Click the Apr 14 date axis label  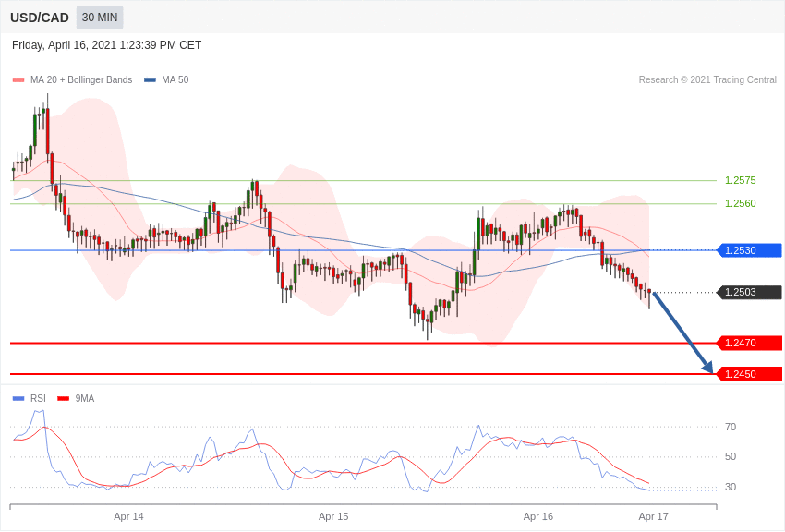[x=128, y=516]
